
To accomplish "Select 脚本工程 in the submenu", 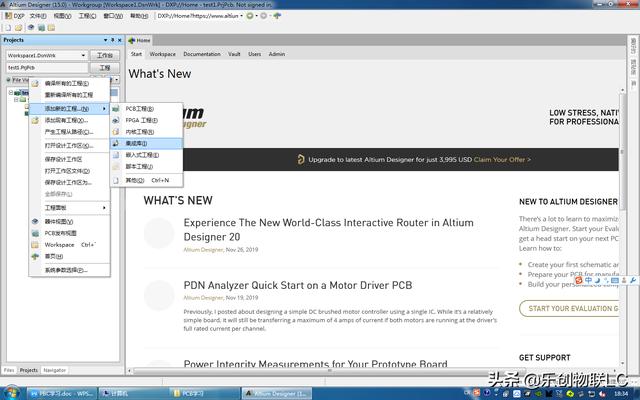I will tap(147, 167).
